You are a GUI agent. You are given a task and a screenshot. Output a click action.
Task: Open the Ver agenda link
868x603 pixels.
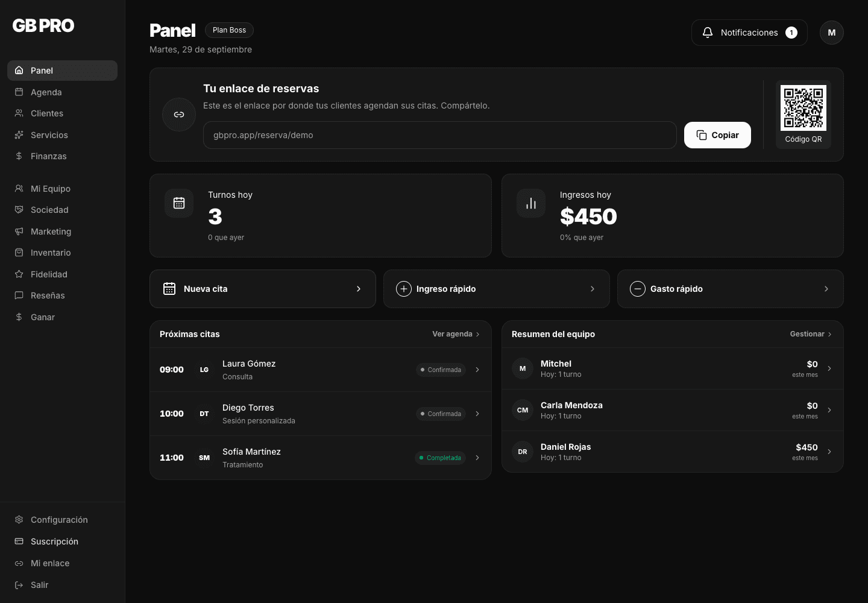click(x=456, y=334)
